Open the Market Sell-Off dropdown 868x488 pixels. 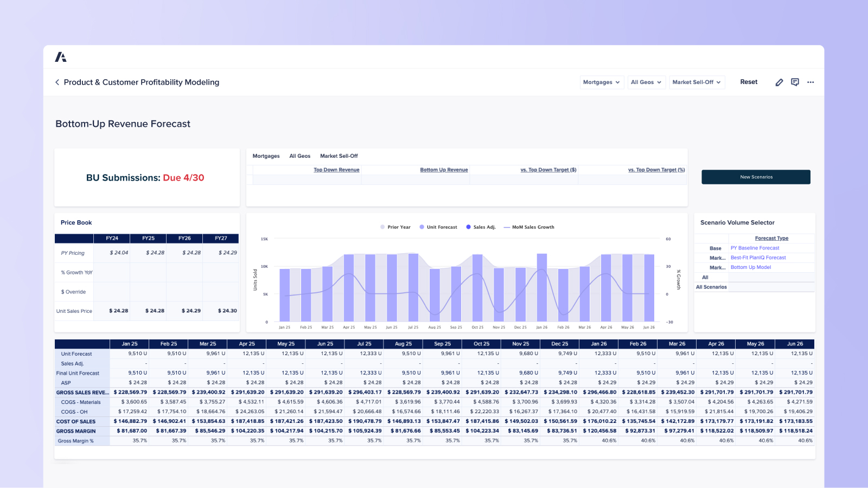[697, 82]
